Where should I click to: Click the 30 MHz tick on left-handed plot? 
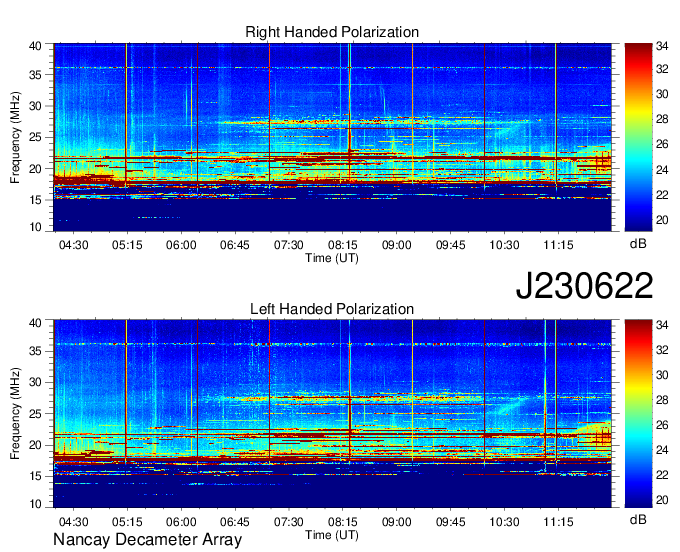point(35,382)
